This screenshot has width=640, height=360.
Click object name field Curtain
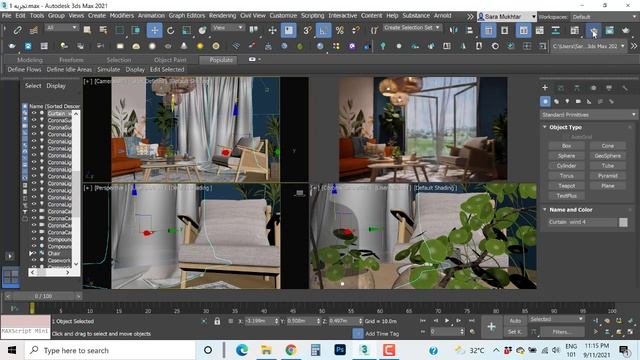(x=582, y=222)
